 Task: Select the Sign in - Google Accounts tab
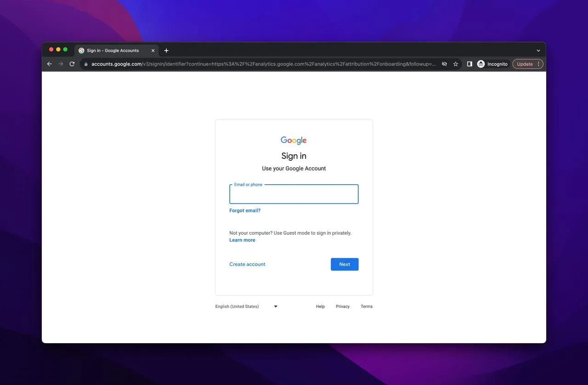117,51
